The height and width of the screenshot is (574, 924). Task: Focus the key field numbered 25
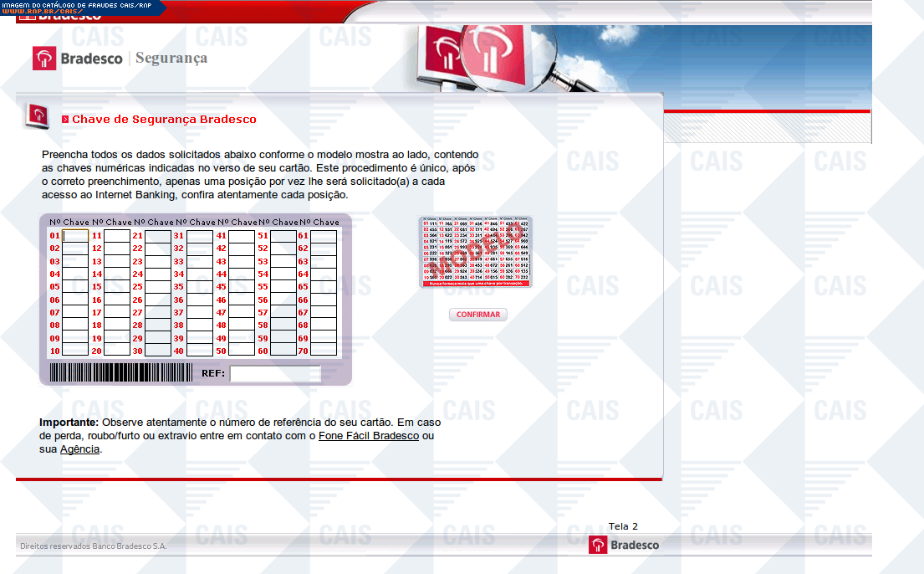click(158, 287)
